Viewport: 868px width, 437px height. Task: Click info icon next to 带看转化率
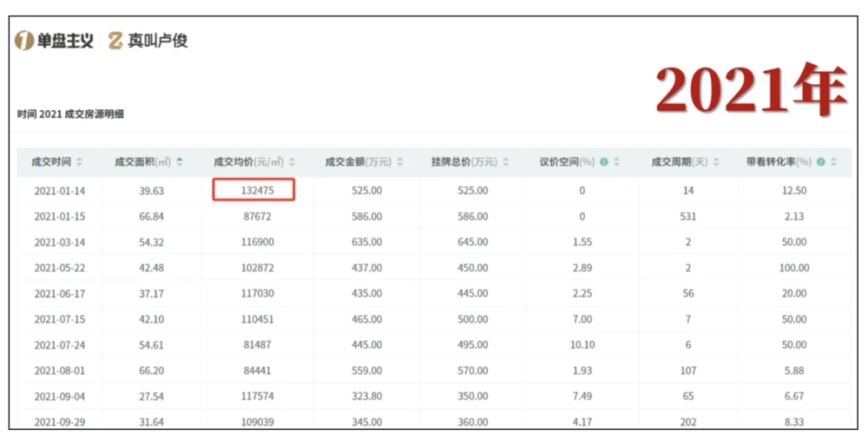pyautogui.click(x=820, y=162)
